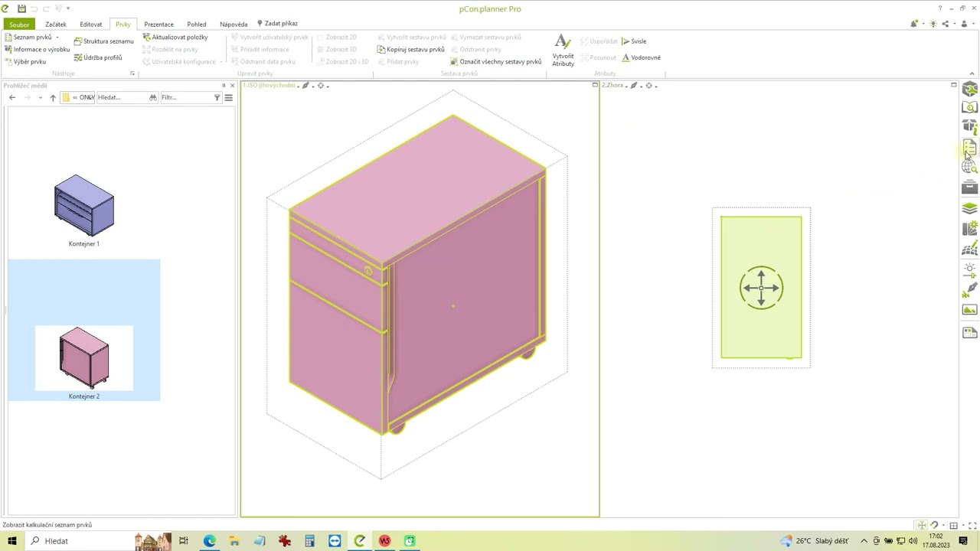Open the Nápověda ribbon tab
980x551 pixels.
[234, 24]
